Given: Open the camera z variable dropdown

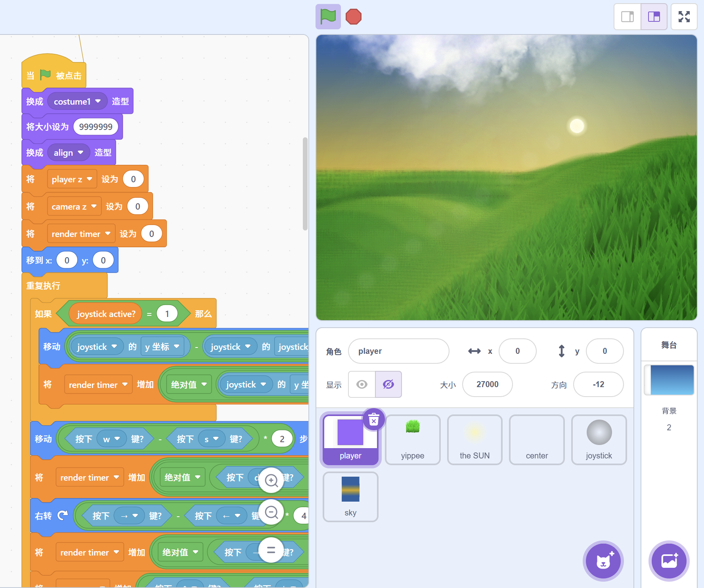Looking at the screenshot, I should (74, 206).
